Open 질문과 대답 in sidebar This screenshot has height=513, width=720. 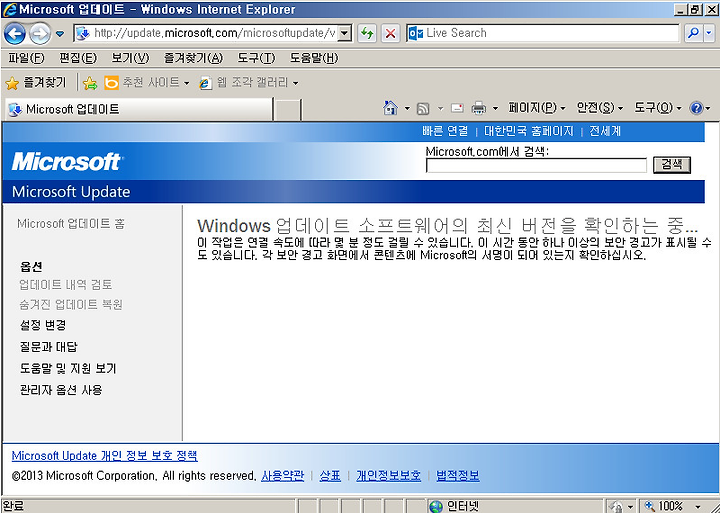click(49, 347)
